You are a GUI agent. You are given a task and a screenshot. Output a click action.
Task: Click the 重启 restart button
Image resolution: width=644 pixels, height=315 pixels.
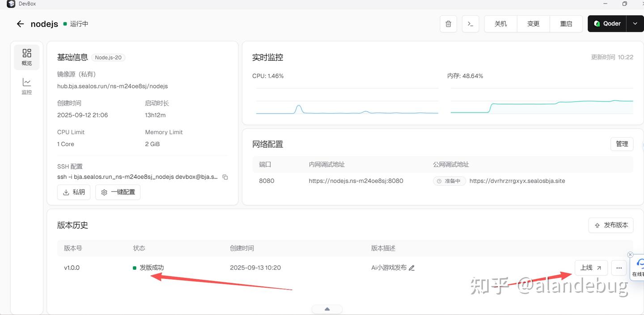(566, 24)
